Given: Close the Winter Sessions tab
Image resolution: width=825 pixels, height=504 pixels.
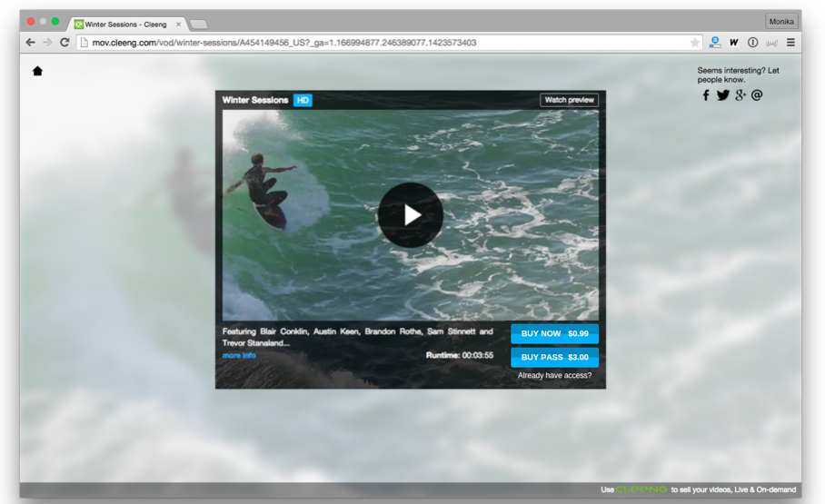Looking at the screenshot, I should click(x=178, y=25).
